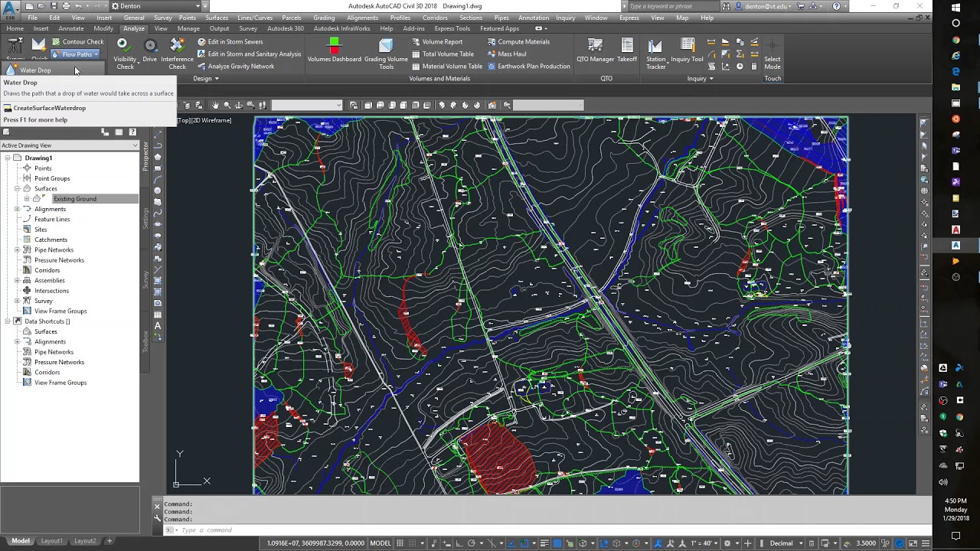Open QTO Manager

click(596, 51)
